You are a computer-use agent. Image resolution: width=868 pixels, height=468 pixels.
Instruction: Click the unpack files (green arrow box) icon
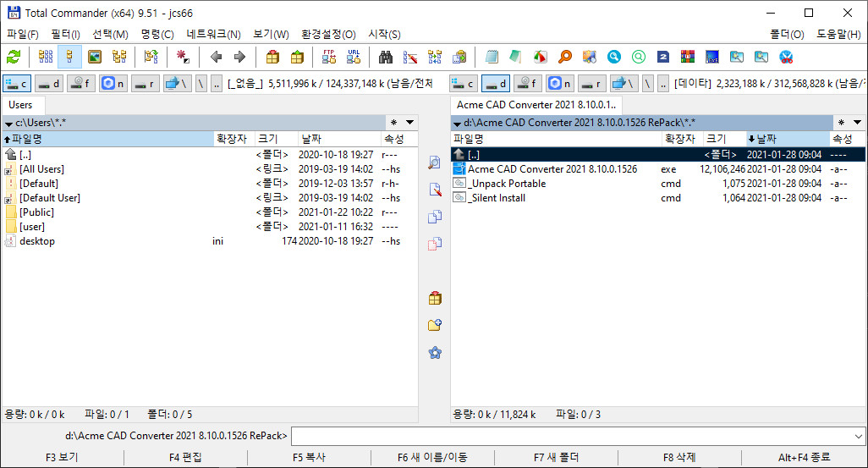[297, 57]
